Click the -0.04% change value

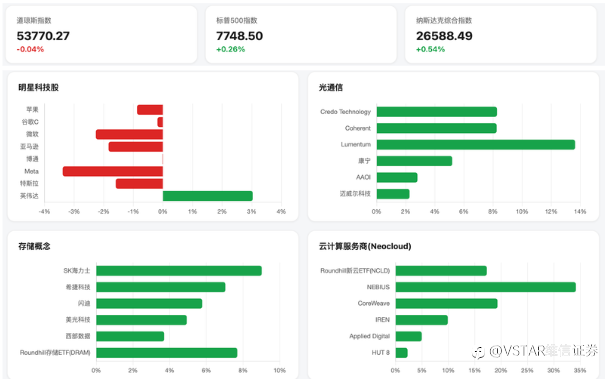[x=30, y=49]
